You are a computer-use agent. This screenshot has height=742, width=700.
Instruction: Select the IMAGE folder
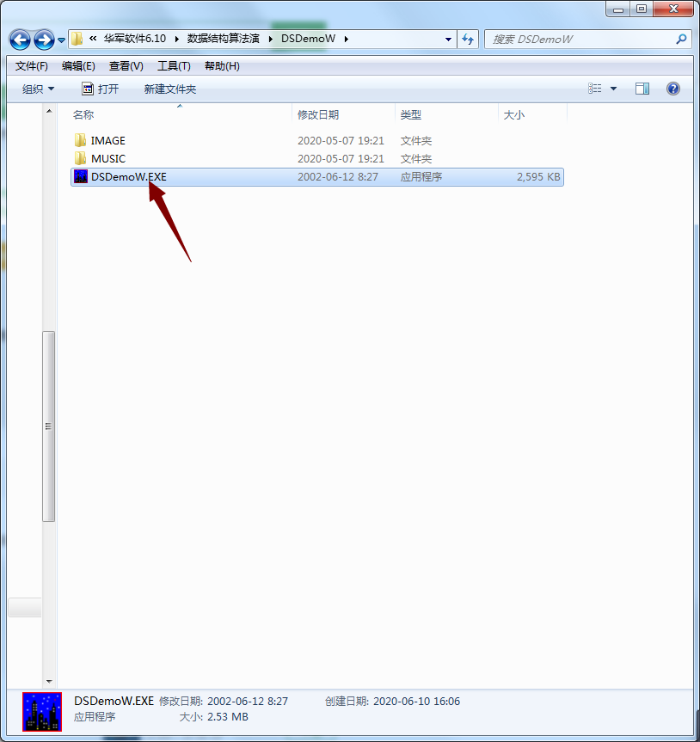click(x=107, y=140)
